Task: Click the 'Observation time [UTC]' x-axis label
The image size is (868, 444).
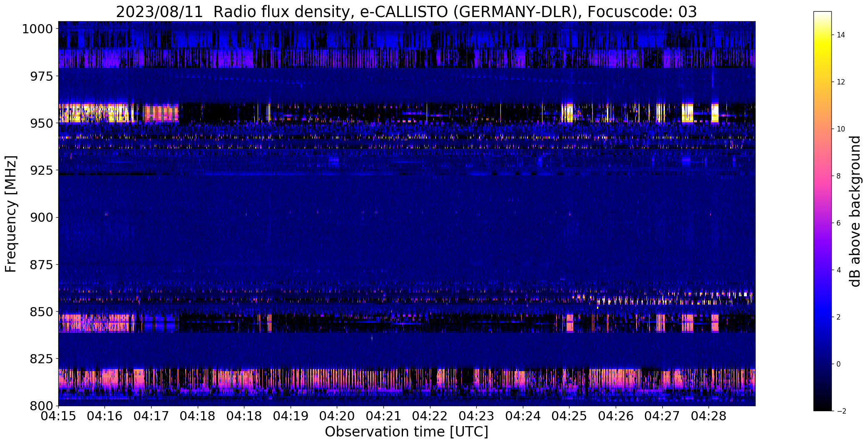Action: [x=406, y=432]
